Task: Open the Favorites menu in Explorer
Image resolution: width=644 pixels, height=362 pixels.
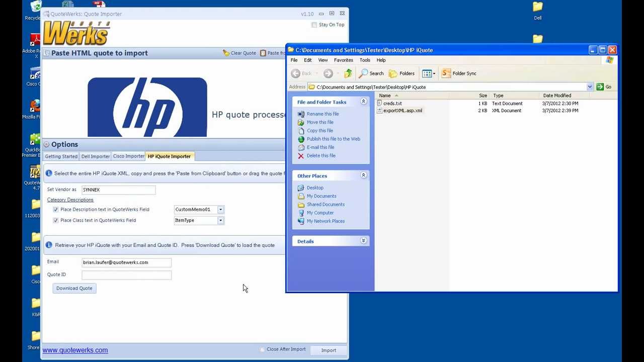Action: tap(344, 60)
